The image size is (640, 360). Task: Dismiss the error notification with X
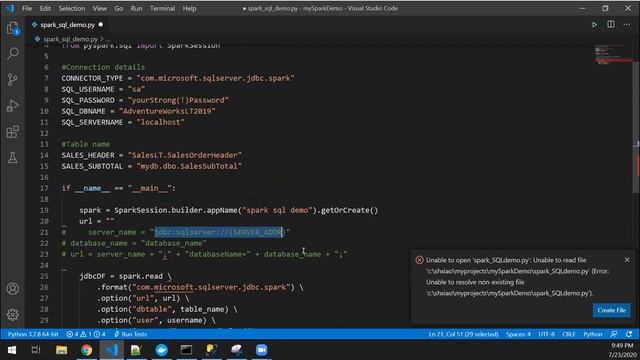coord(627,260)
